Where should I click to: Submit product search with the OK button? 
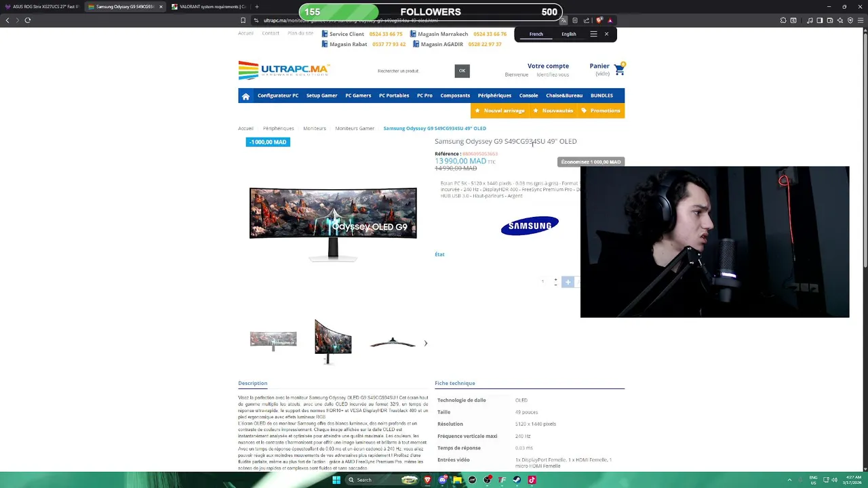click(462, 70)
